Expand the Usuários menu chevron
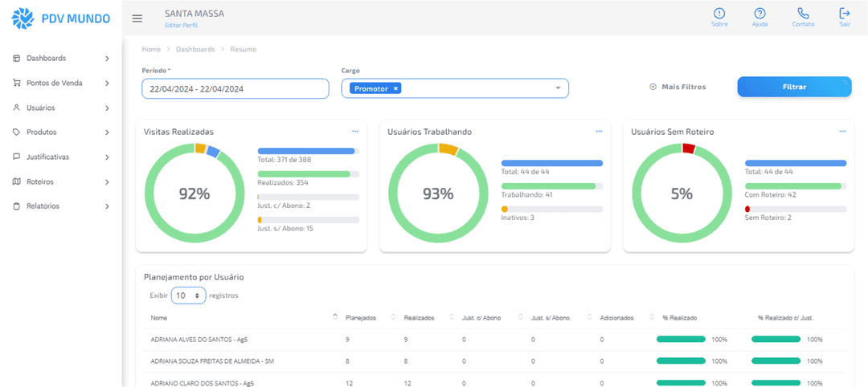 click(108, 108)
